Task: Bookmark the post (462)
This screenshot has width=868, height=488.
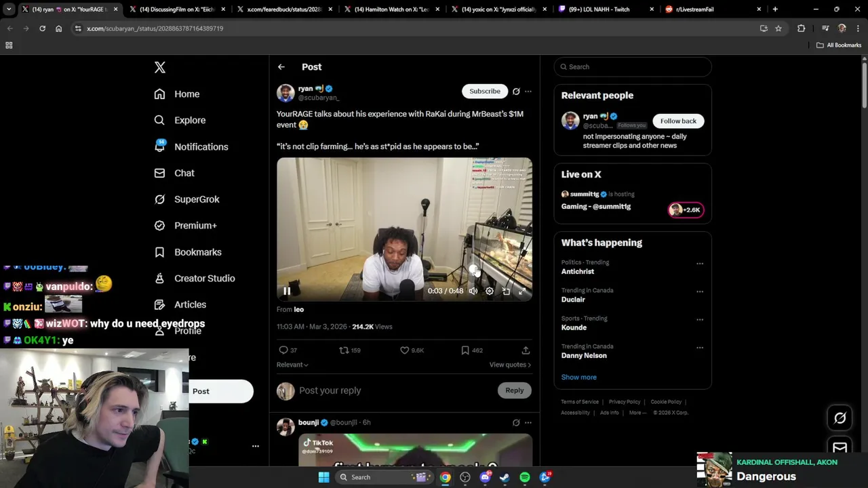Action: [472, 350]
